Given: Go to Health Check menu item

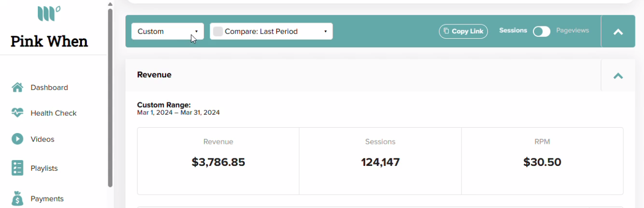Looking at the screenshot, I should pyautogui.click(x=54, y=113).
